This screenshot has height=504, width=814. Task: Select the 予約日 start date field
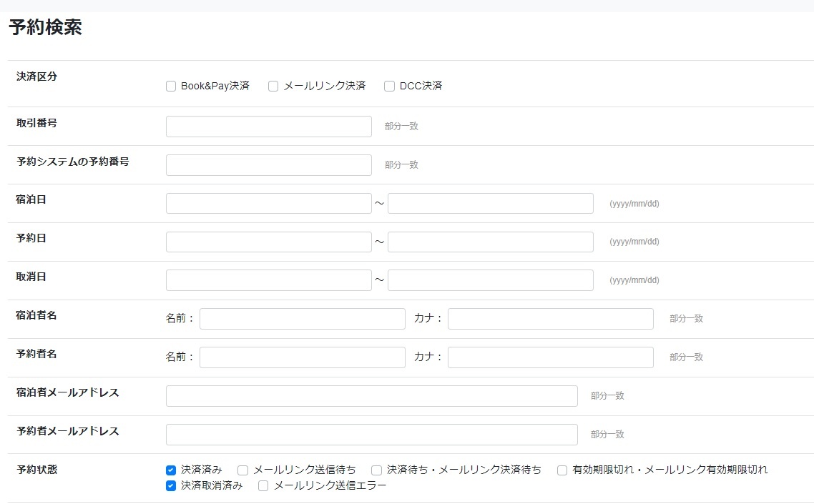(x=269, y=242)
